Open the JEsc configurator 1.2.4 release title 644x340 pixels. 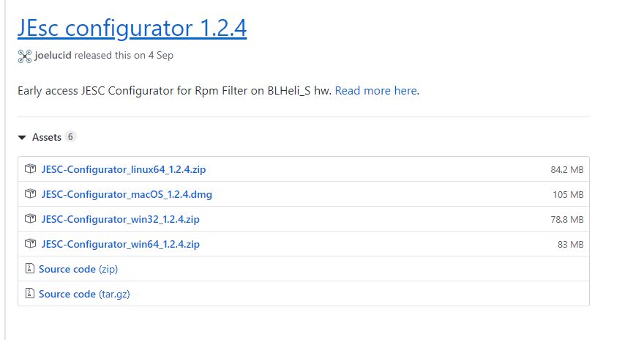tap(132, 28)
